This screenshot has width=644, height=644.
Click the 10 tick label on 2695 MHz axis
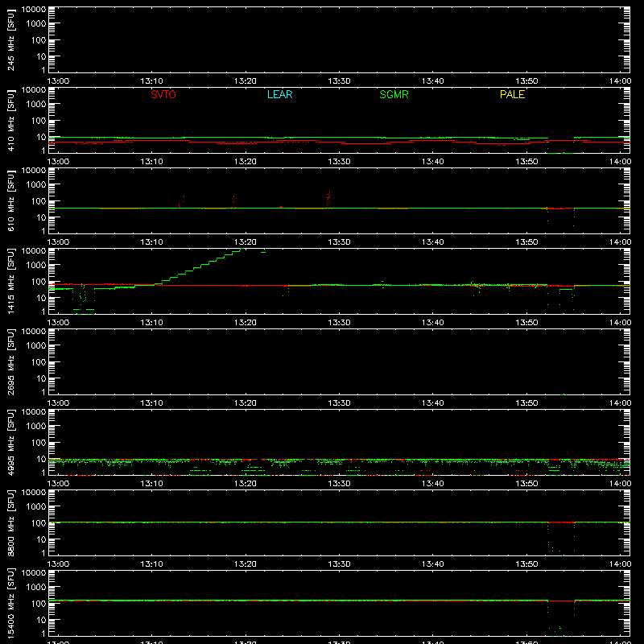(41, 378)
